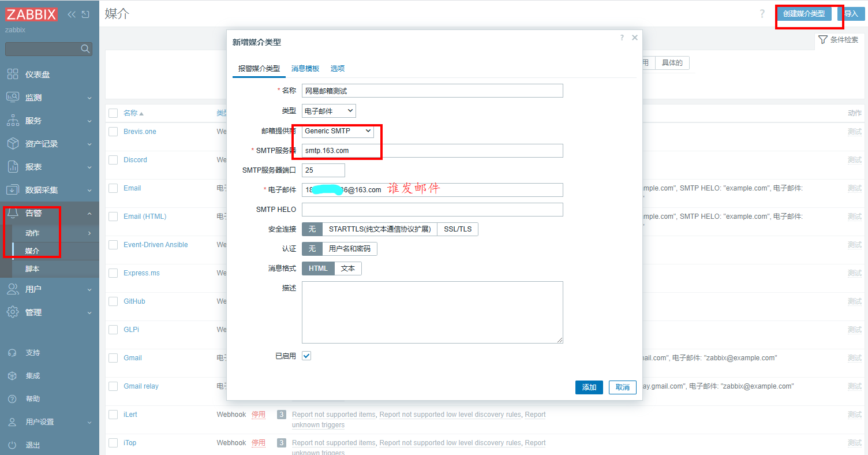Image resolution: width=868 pixels, height=455 pixels.
Task: Select HTML message format
Action: coord(318,268)
